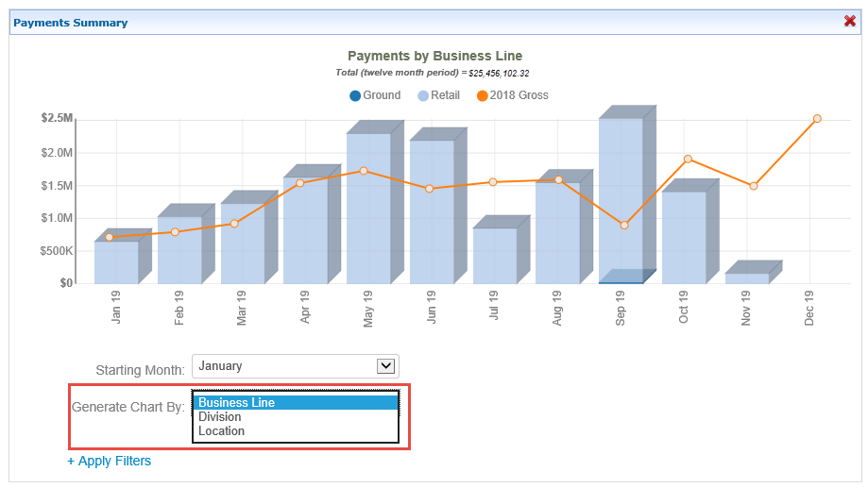The height and width of the screenshot is (488, 868).
Task: Click the Ground segment on Sep 19 bar
Action: tap(621, 281)
